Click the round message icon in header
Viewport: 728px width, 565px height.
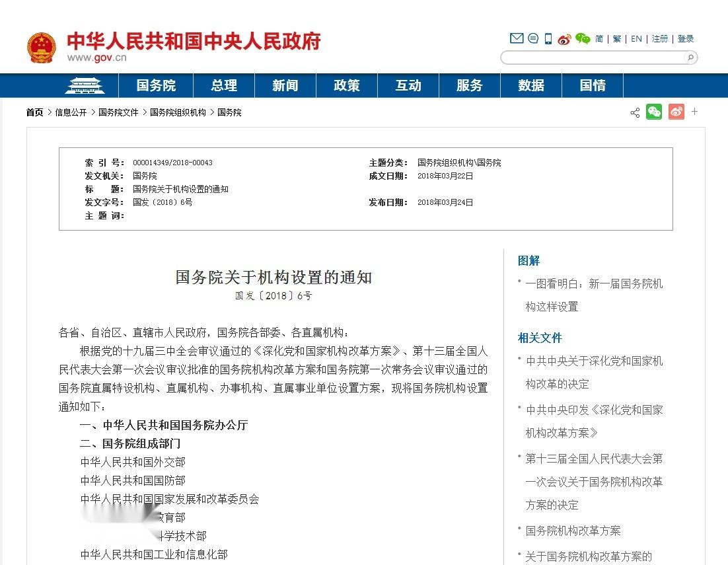(x=533, y=38)
